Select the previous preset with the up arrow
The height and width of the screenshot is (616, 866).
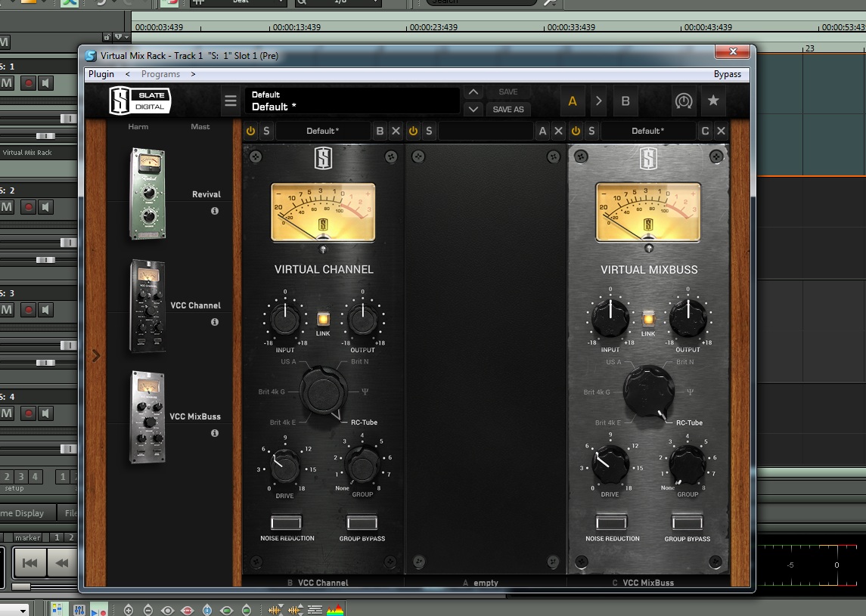(473, 91)
